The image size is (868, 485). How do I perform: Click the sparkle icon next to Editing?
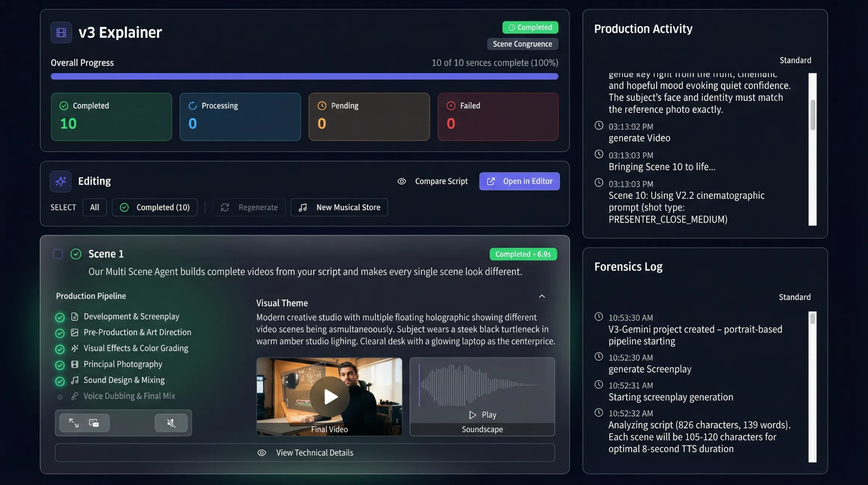(61, 181)
